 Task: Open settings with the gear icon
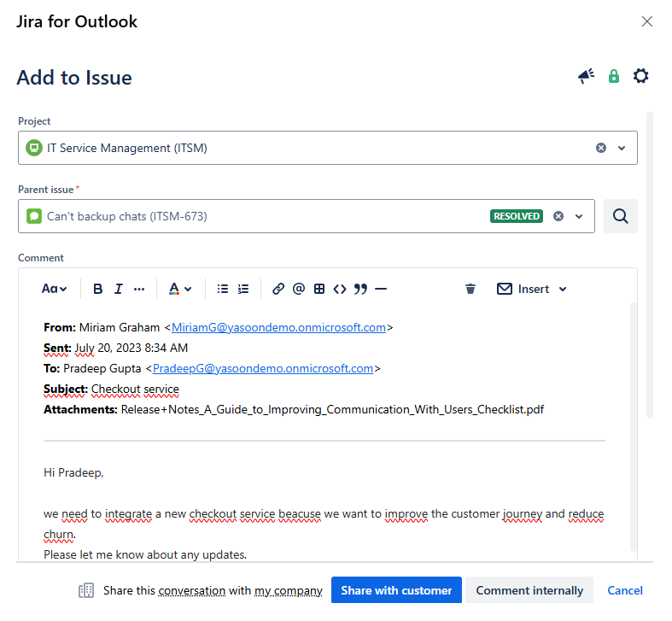641,77
